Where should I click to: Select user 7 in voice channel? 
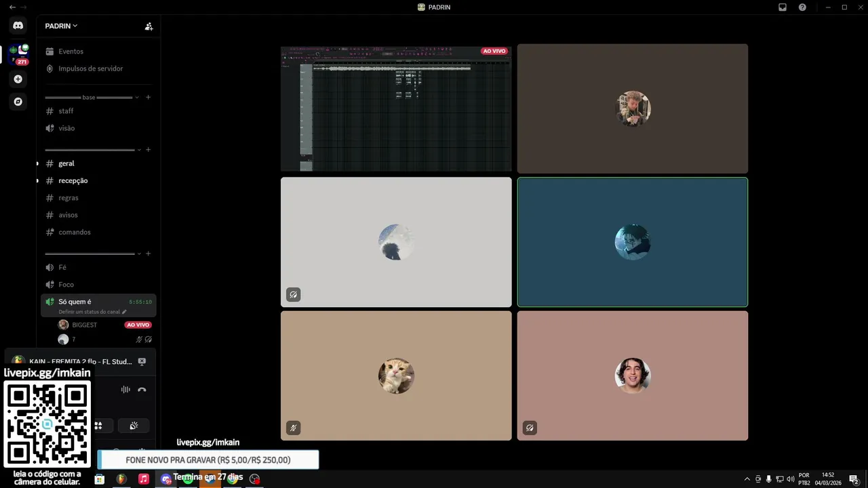tap(66, 340)
